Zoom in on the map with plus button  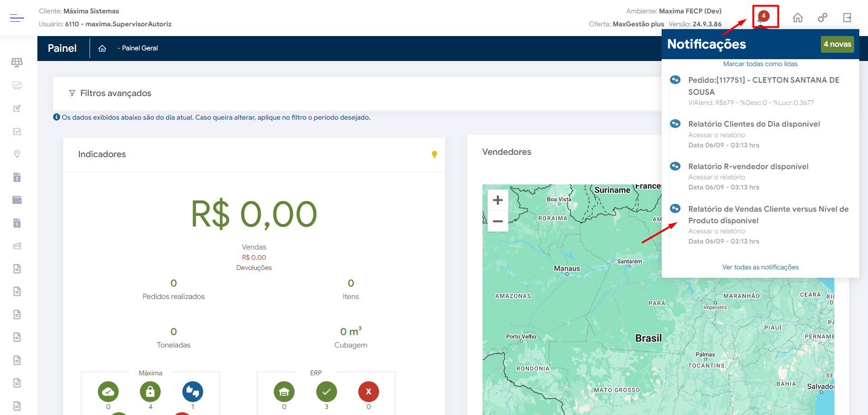tap(498, 200)
